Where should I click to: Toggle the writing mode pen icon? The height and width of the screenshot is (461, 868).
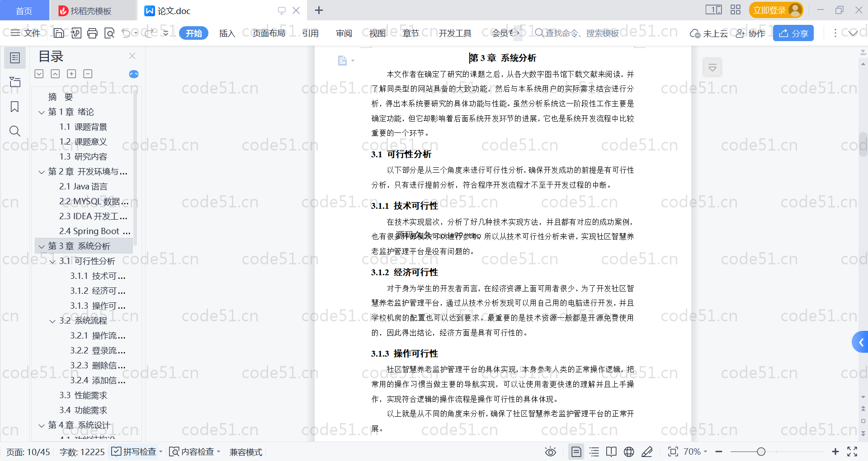point(647,452)
